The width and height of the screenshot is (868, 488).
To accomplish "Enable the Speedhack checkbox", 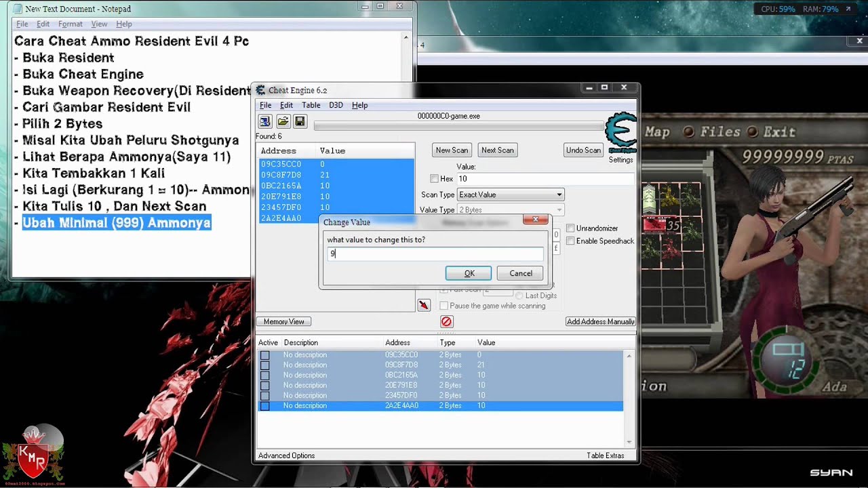I will coord(570,241).
